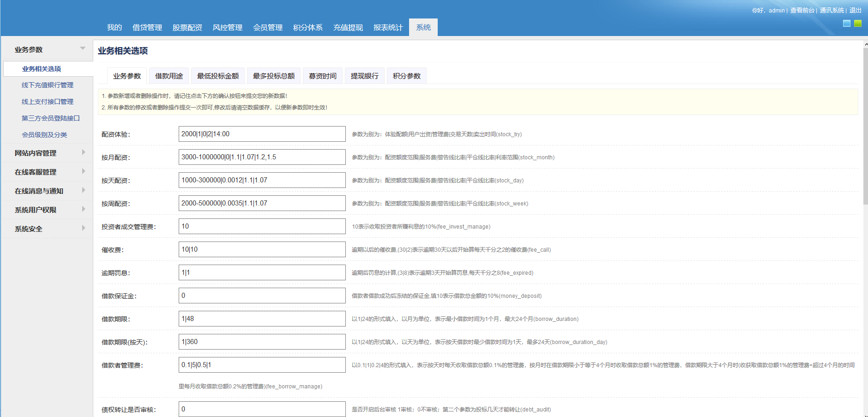Viewport: 868px width, 417px height.
Task: Collapse the 业务参数 sidebar section
Action: point(83,48)
